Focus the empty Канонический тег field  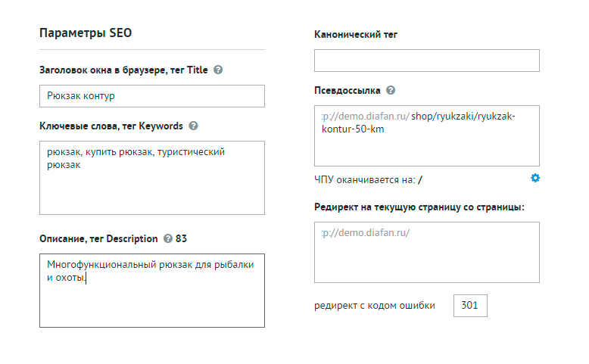pos(427,61)
